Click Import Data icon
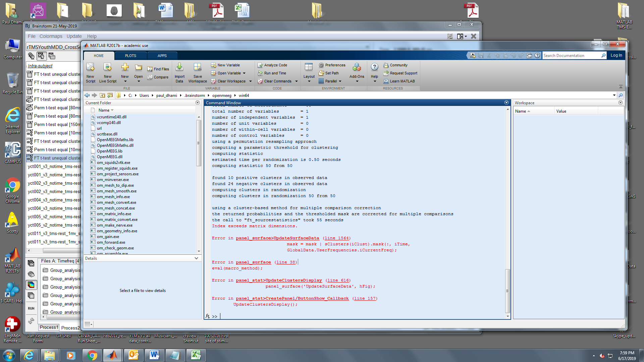 [179, 67]
